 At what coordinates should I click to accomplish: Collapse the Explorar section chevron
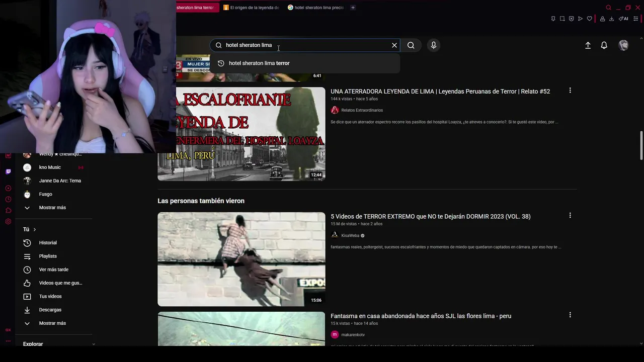click(x=94, y=344)
